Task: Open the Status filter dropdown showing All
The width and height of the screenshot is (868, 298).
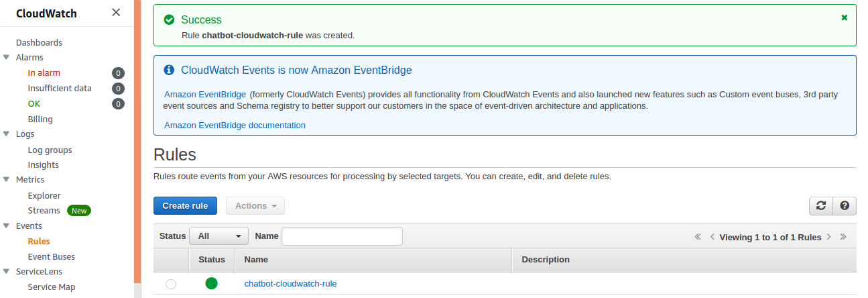Action: 219,236
